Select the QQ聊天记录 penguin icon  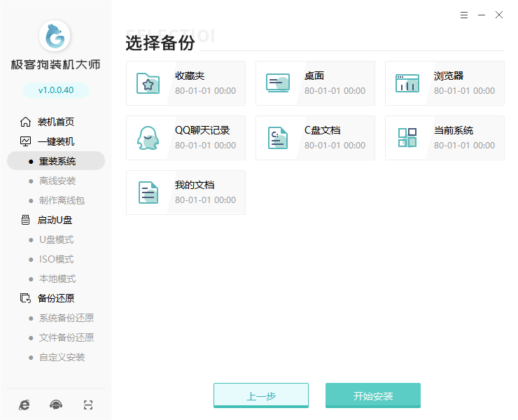(148, 138)
